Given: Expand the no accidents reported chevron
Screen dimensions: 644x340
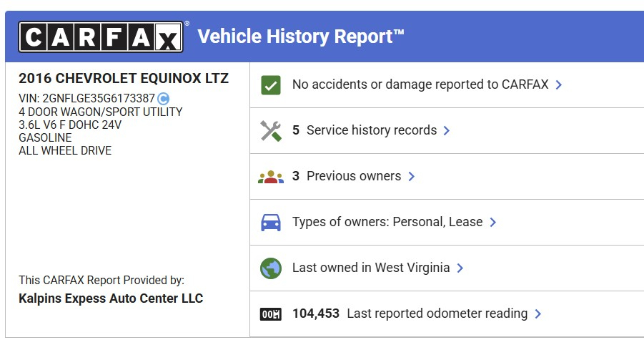Looking at the screenshot, I should tap(559, 85).
